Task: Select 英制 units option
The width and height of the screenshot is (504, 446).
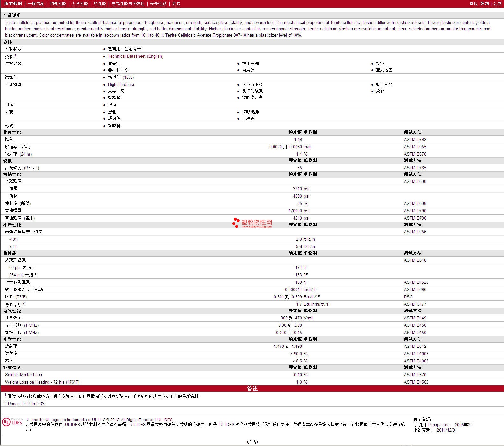Action: (x=484, y=4)
